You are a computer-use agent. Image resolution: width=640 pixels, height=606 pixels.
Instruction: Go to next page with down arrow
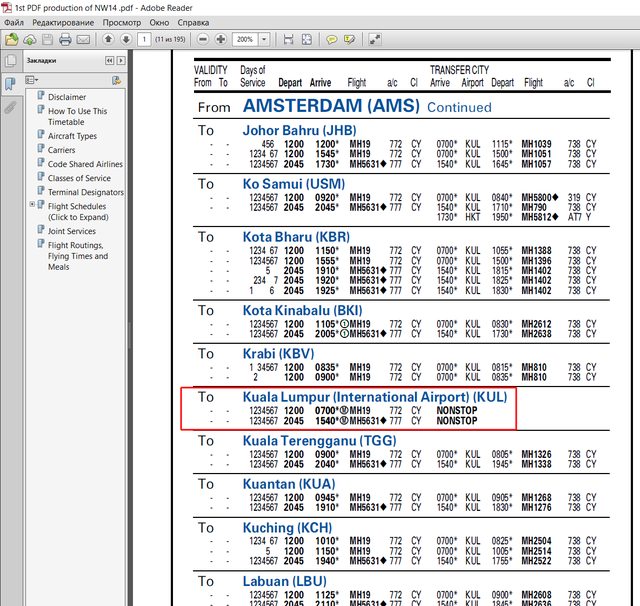[x=126, y=39]
